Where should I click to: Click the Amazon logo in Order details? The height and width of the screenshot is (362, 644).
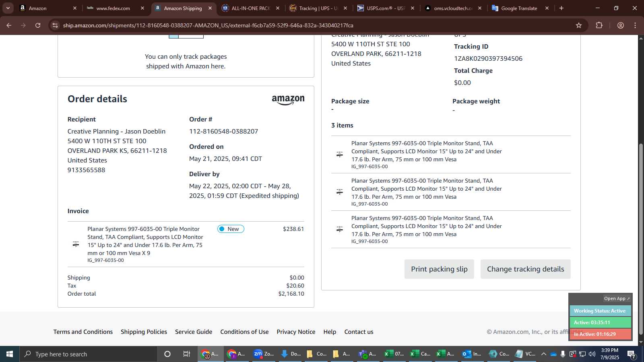pyautogui.click(x=288, y=100)
